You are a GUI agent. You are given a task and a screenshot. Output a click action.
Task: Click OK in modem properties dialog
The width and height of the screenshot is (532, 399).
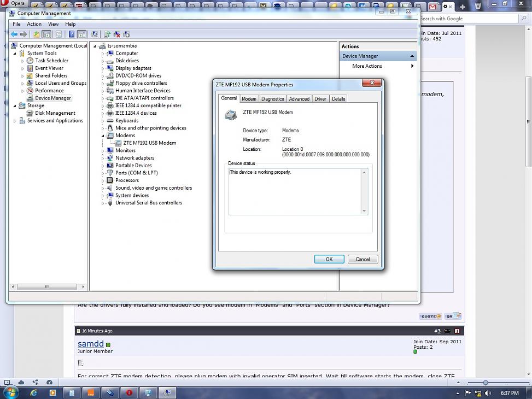(x=329, y=259)
